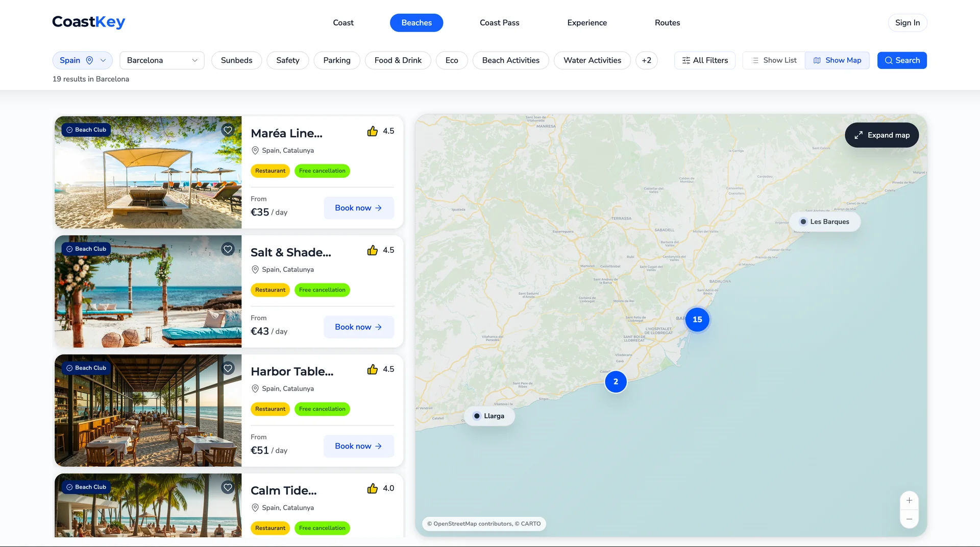Open the Spain country dropdown

83,60
